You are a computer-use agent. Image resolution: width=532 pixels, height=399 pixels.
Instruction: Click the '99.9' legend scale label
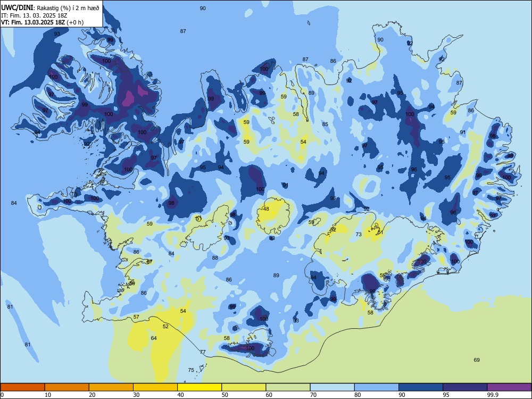(492, 395)
